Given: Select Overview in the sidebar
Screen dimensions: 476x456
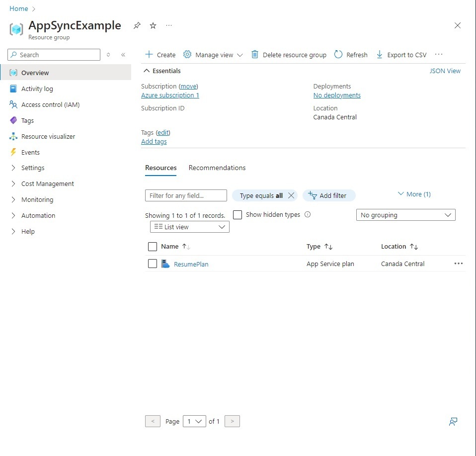Looking at the screenshot, I should point(35,72).
